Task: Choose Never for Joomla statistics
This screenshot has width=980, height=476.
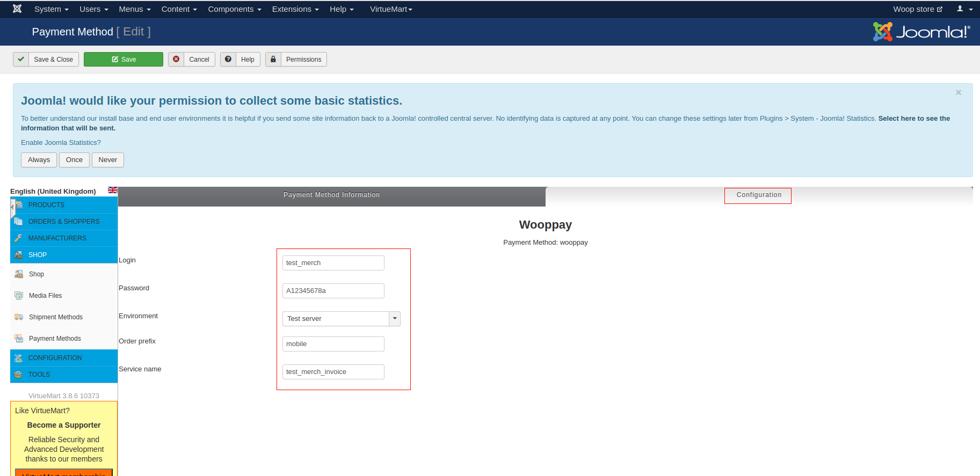Action: tap(108, 160)
